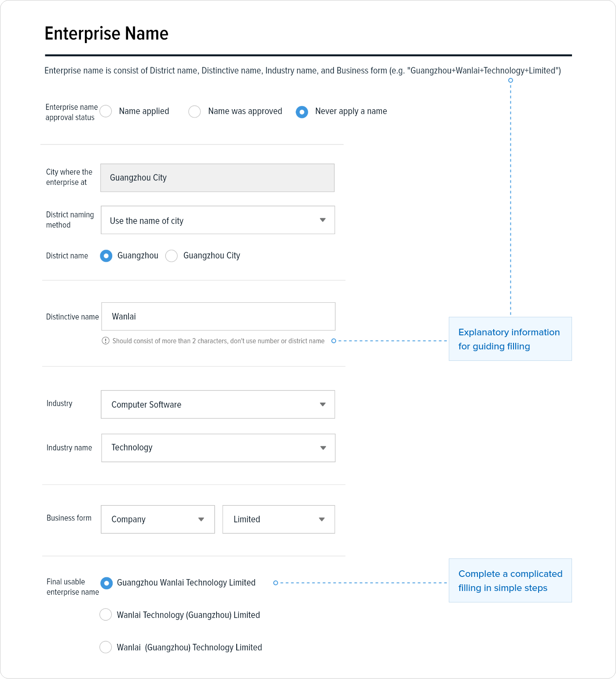The image size is (616, 679).
Task: Click the Distinctive name text field
Action: pyautogui.click(x=218, y=316)
